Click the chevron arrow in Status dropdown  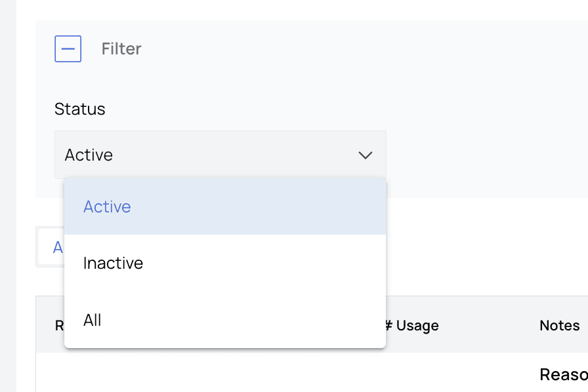click(x=365, y=155)
